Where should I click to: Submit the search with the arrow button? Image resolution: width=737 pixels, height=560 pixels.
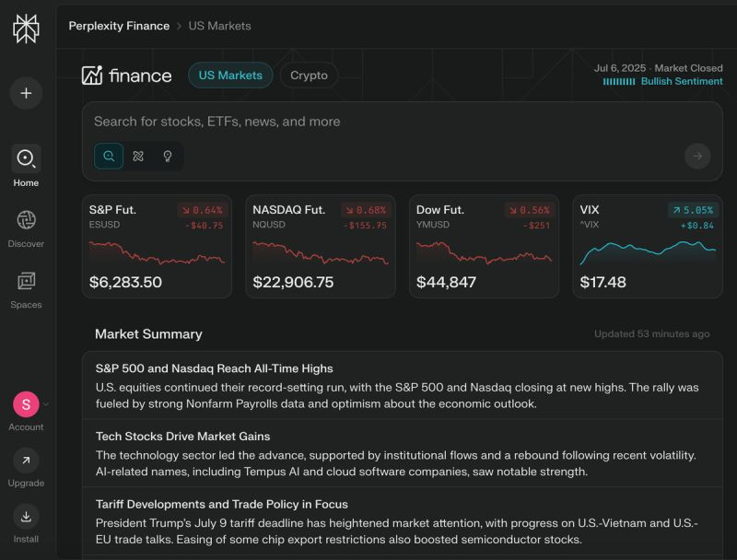(697, 156)
